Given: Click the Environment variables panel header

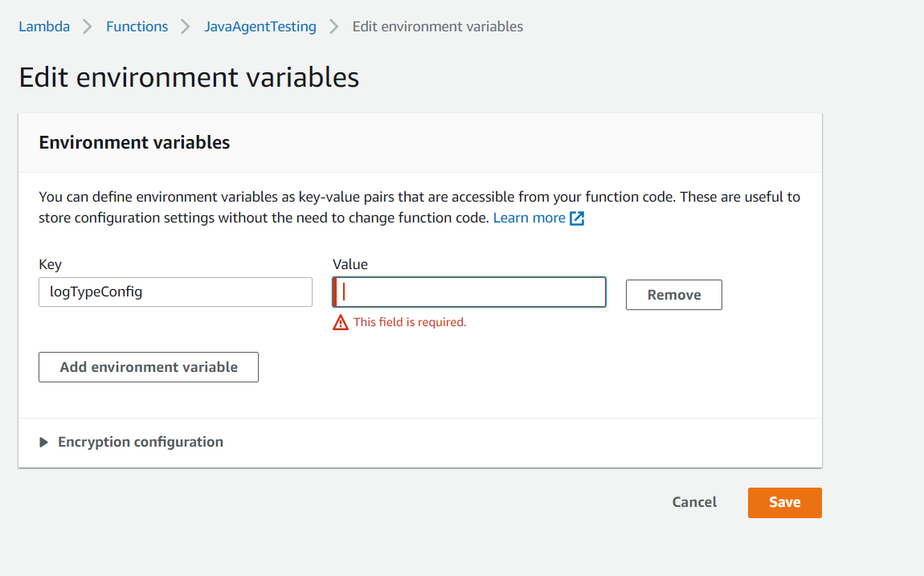Looking at the screenshot, I should 134,143.
